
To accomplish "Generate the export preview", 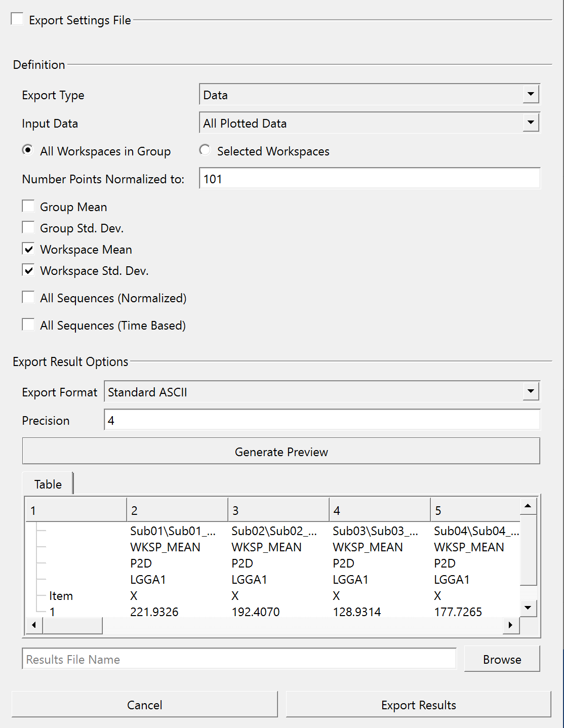I will [281, 451].
